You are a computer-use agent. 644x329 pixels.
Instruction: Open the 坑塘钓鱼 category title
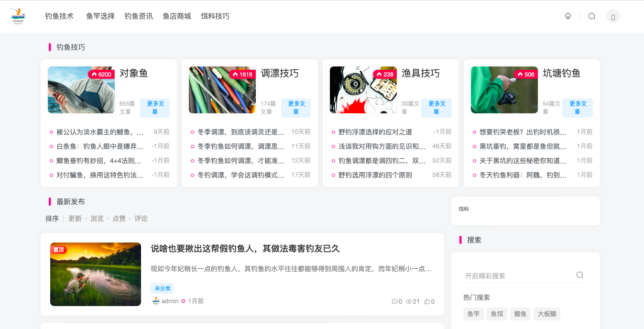point(562,73)
